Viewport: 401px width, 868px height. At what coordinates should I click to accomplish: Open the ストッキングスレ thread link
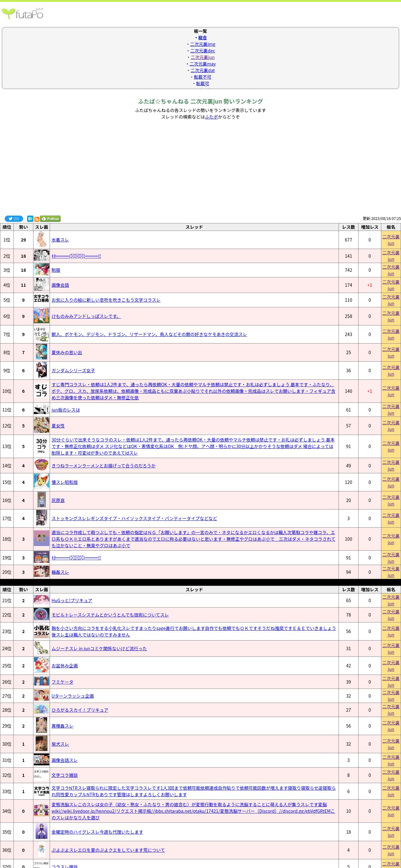[134, 519]
